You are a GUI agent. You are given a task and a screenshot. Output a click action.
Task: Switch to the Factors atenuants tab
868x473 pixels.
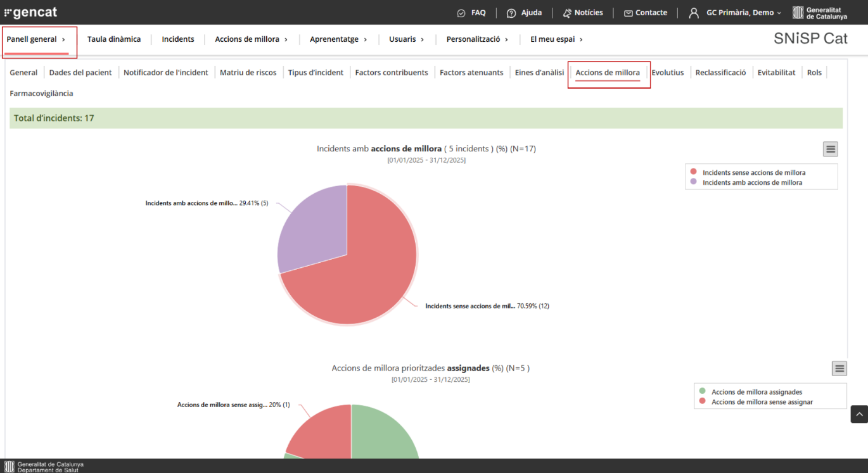click(x=471, y=73)
